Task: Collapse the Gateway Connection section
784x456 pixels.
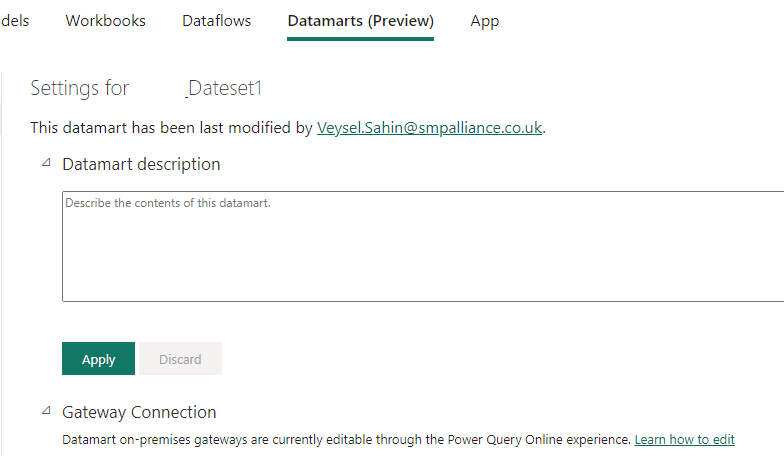Action: coord(46,410)
